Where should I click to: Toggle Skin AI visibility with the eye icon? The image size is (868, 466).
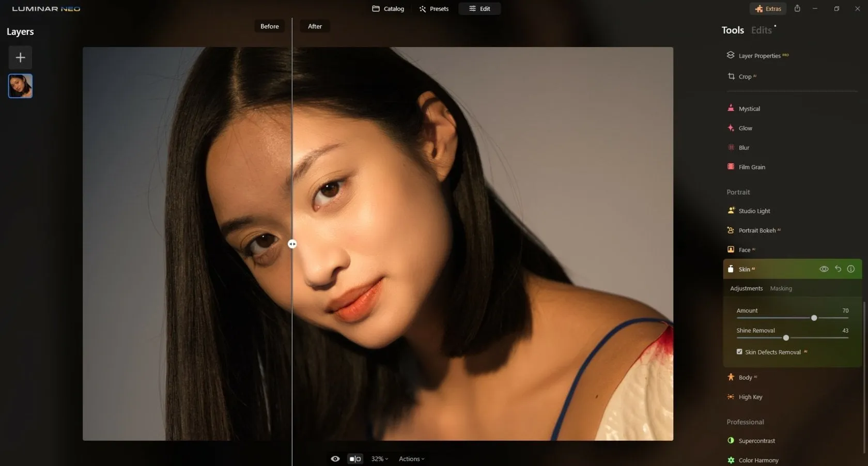pyautogui.click(x=823, y=269)
